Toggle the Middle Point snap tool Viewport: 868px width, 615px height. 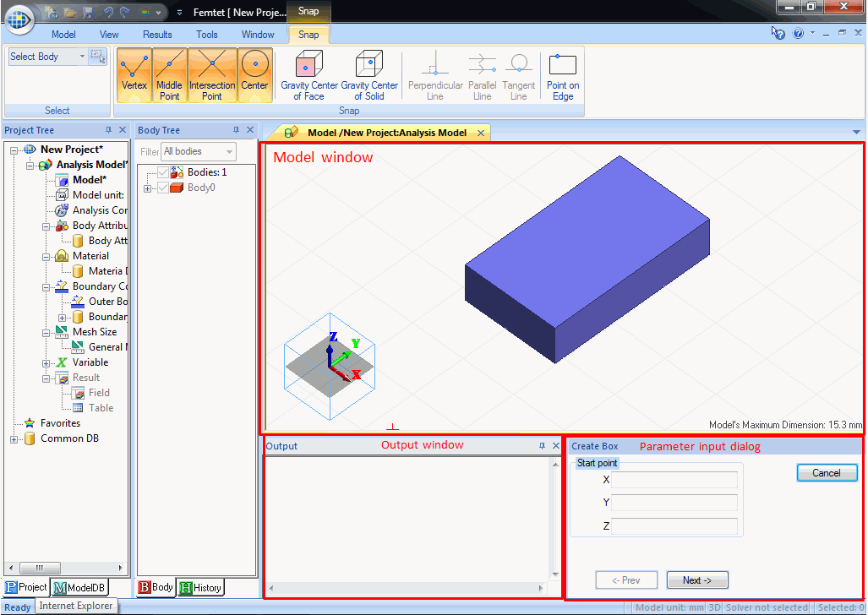coord(169,73)
